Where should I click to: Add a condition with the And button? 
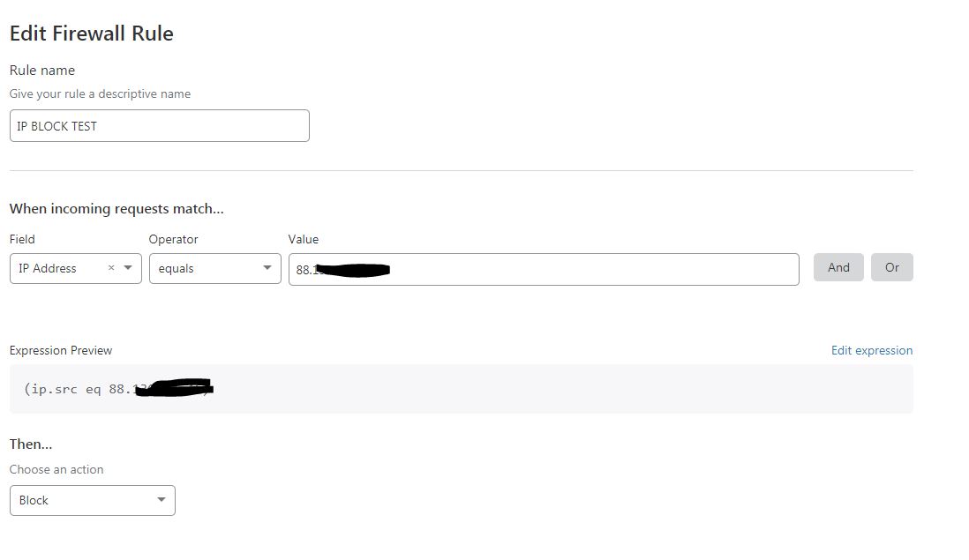point(838,267)
